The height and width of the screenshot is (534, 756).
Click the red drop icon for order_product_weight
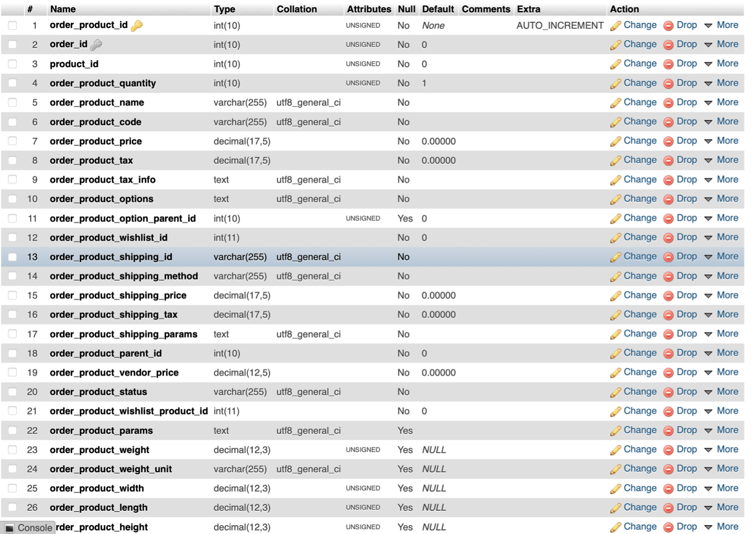click(668, 450)
